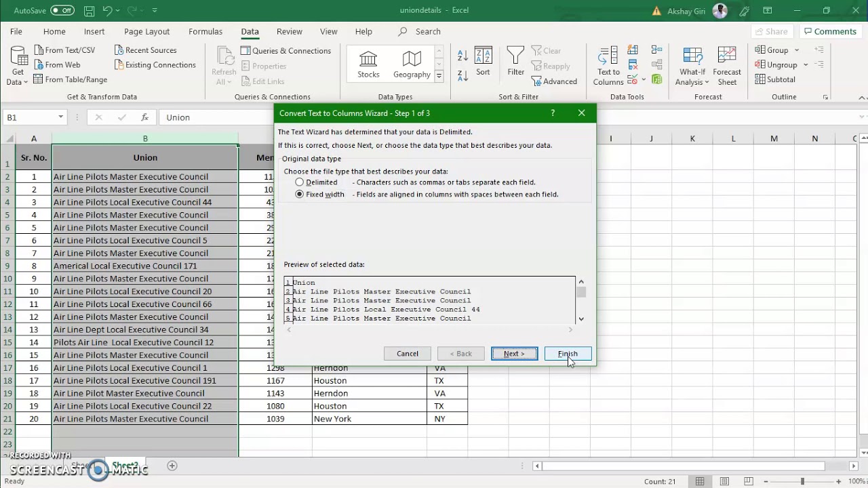Open Queries & Connections pane

[286, 51]
